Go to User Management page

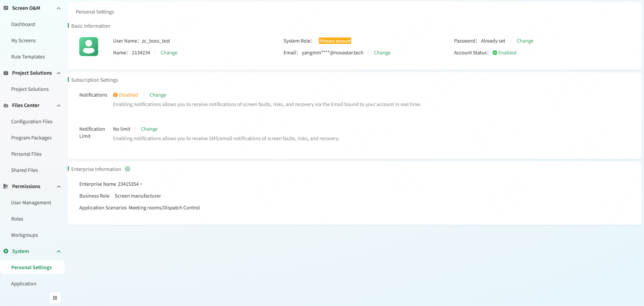(31, 203)
